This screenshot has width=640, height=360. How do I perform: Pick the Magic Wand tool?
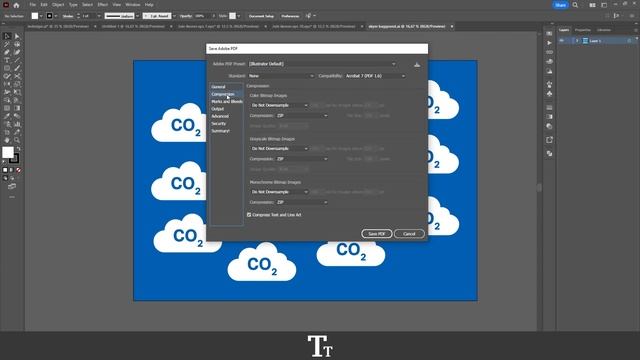coord(7,44)
